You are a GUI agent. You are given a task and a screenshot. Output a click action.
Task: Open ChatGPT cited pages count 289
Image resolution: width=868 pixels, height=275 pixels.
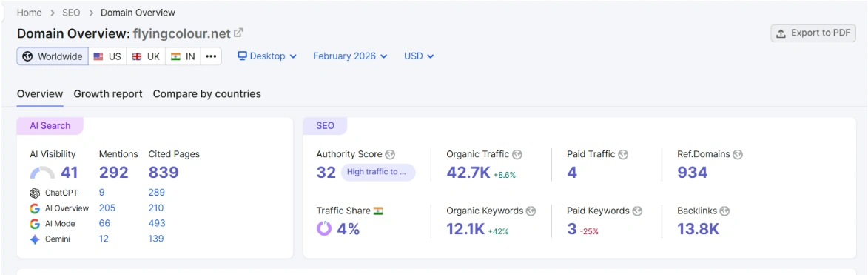(157, 193)
